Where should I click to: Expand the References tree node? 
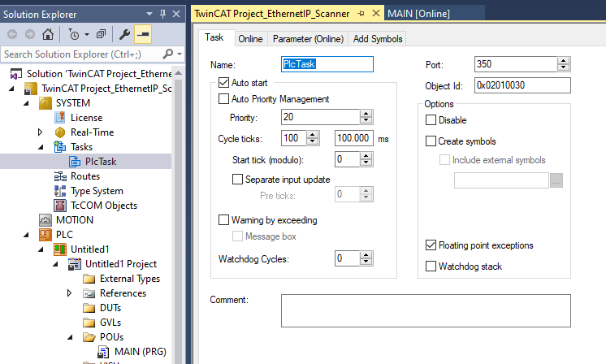pyautogui.click(x=70, y=293)
